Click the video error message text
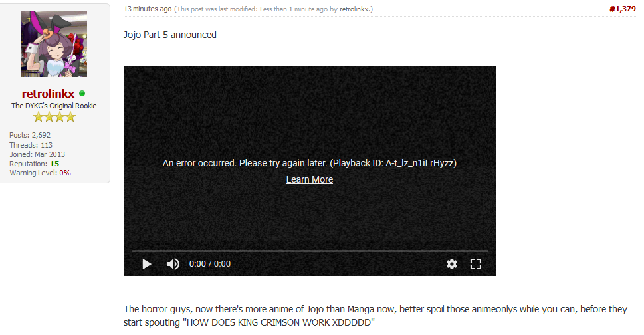Viewport: 644px width, 335px height. point(310,163)
